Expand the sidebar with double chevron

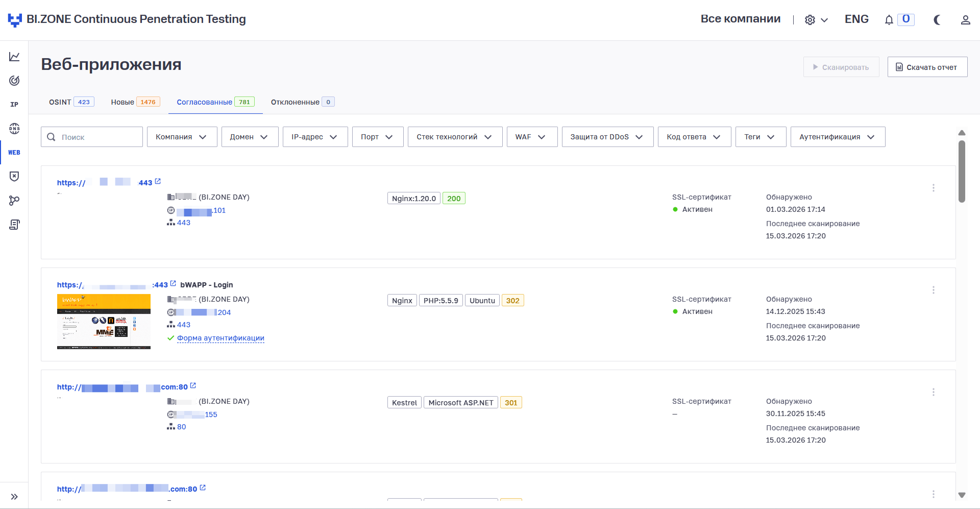(x=14, y=497)
